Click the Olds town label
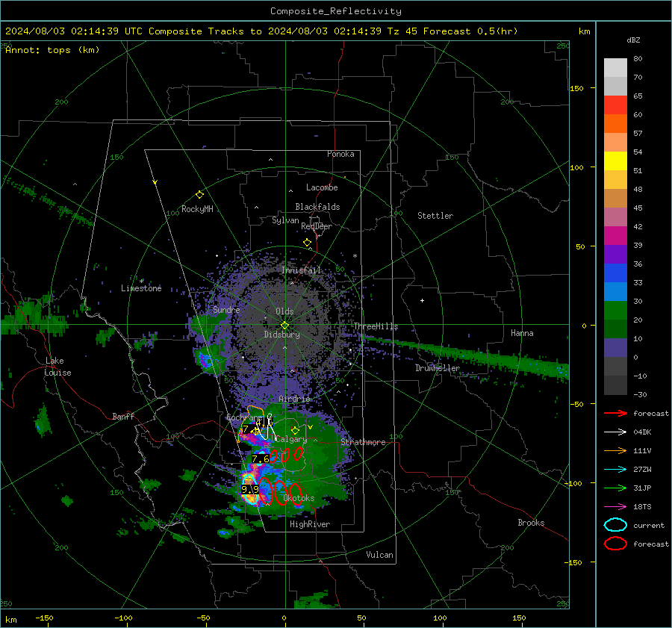Image resolution: width=672 pixels, height=628 pixels. (x=284, y=311)
